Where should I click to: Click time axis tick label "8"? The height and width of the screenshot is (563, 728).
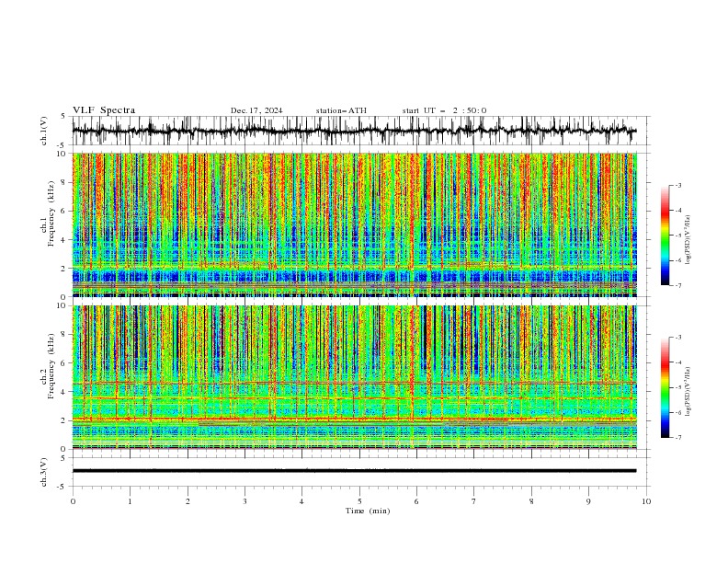point(531,501)
